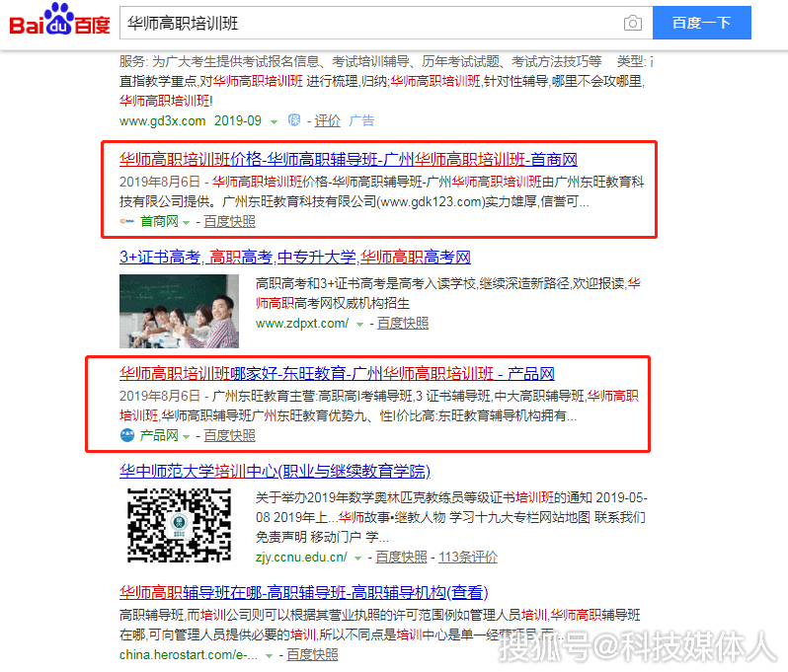This screenshot has height=672, width=788.
Task: Click the 产品网 blue favicon
Action: point(127,435)
